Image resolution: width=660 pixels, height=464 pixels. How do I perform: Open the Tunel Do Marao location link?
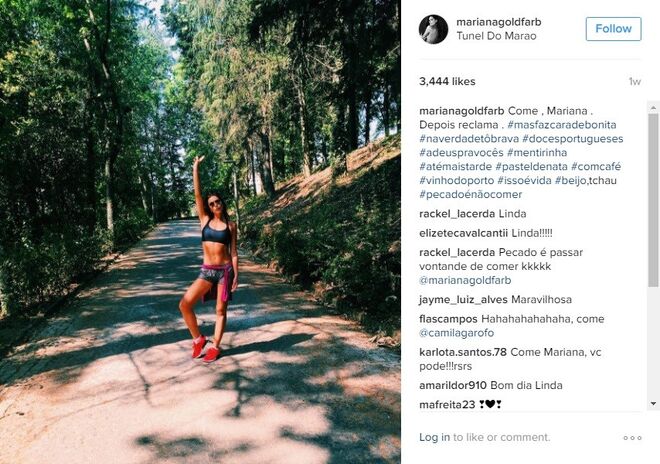pyautogui.click(x=496, y=36)
